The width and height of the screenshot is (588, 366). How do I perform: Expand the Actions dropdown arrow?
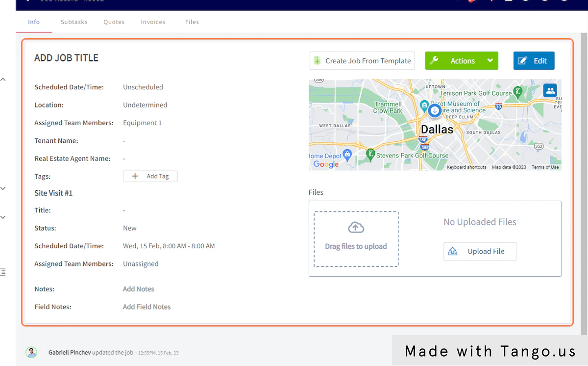pyautogui.click(x=490, y=61)
